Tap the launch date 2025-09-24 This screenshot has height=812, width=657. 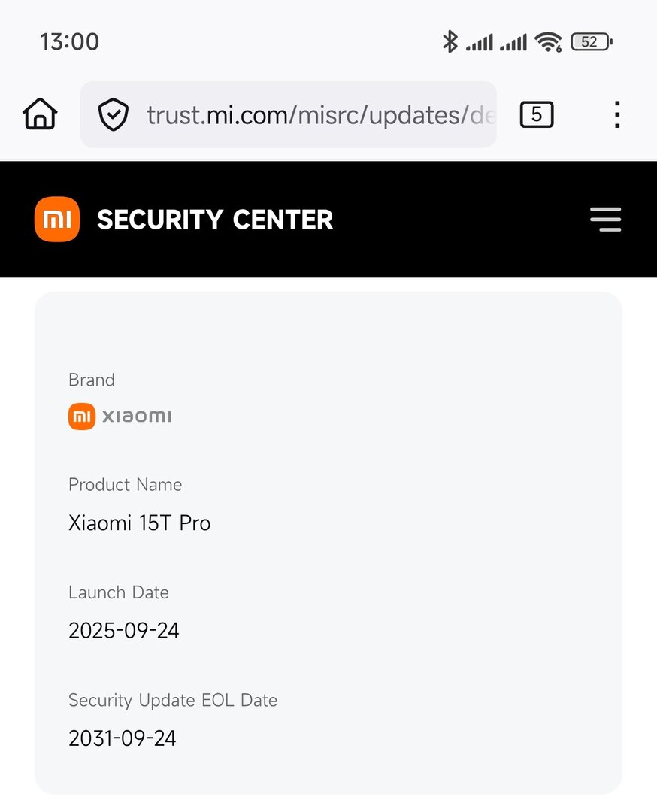point(124,630)
